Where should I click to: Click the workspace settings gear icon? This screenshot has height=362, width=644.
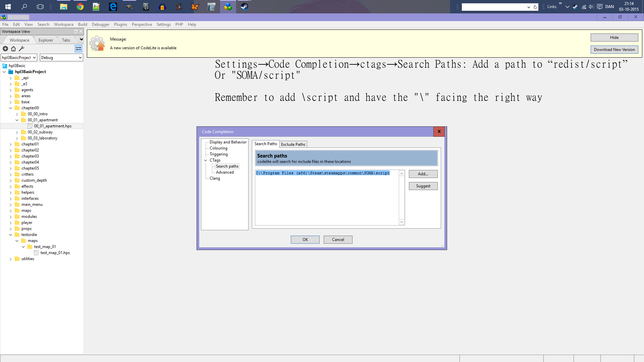point(21,49)
